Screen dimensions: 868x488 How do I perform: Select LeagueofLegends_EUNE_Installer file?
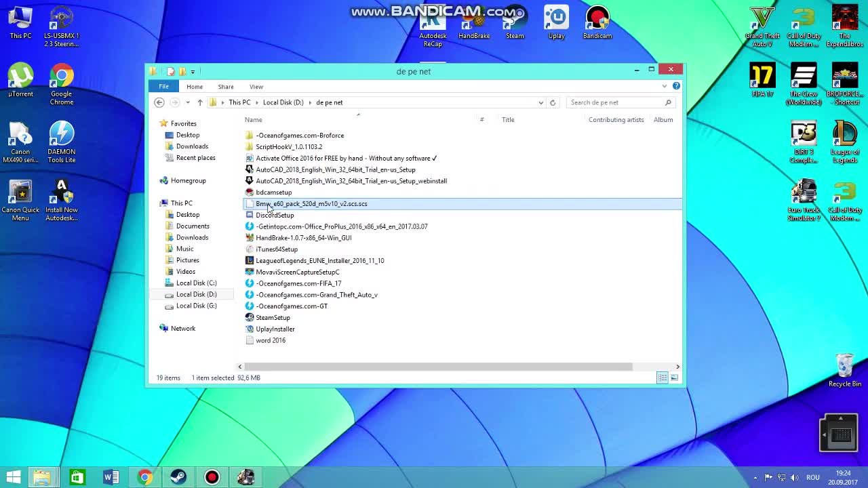coord(319,260)
